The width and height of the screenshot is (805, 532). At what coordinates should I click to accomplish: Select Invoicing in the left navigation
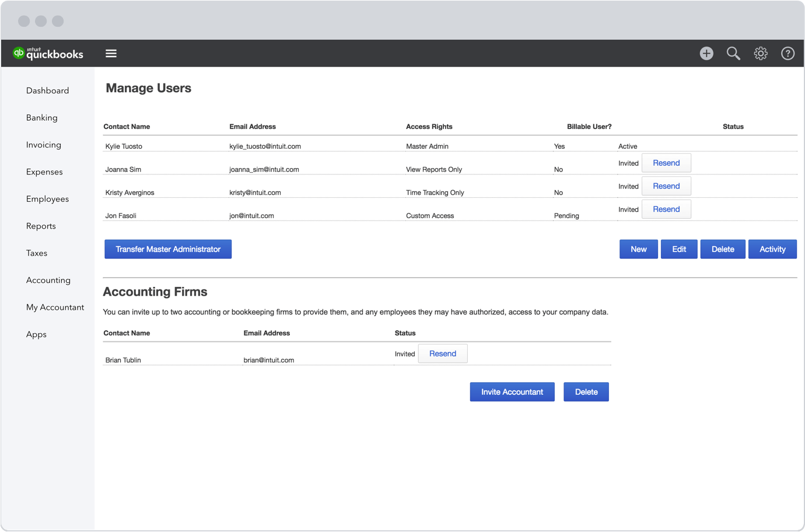click(x=43, y=145)
